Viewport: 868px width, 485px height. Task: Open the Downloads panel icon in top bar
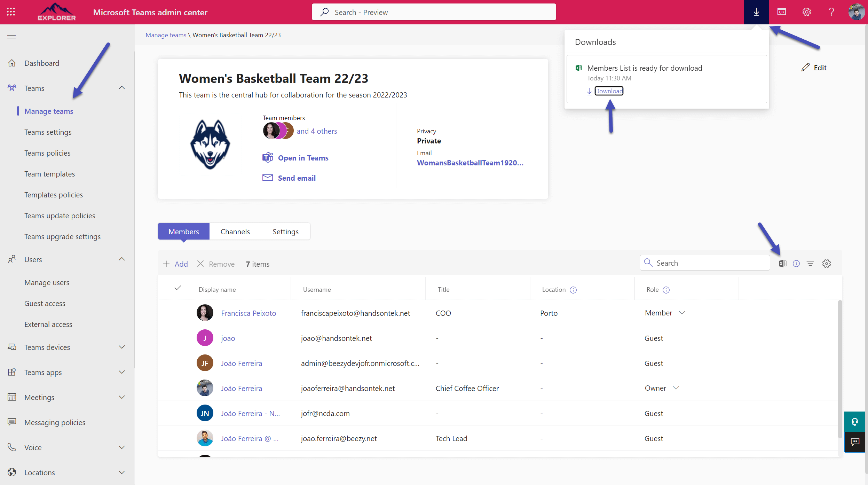click(x=756, y=12)
